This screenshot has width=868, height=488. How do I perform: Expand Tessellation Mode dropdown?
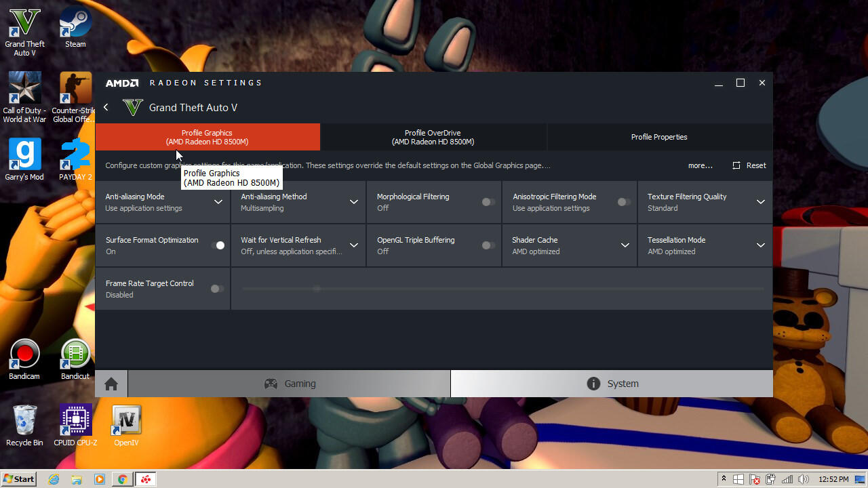[761, 245]
